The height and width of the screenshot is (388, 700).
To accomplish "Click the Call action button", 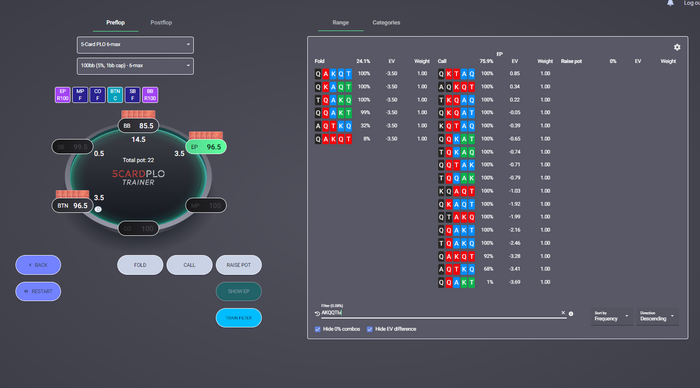I will click(189, 265).
